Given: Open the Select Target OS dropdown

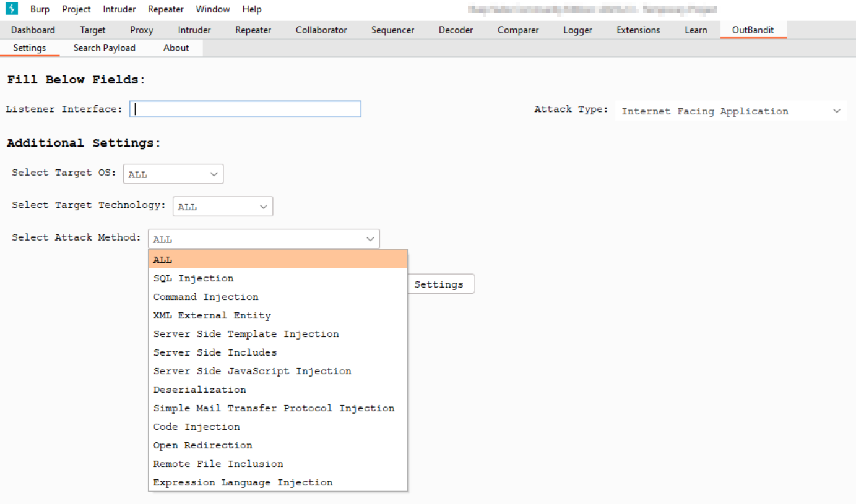Looking at the screenshot, I should (173, 174).
